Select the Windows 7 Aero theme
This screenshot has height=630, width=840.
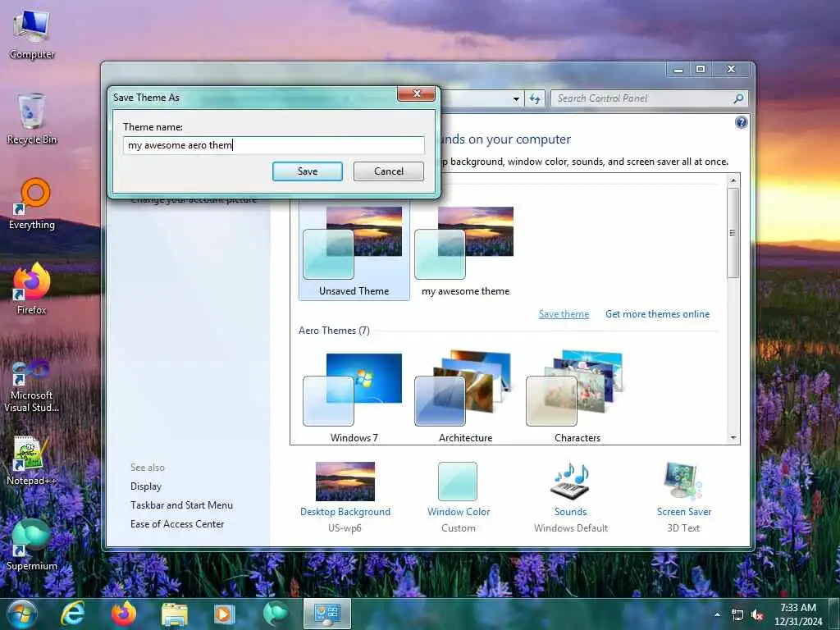click(x=354, y=398)
